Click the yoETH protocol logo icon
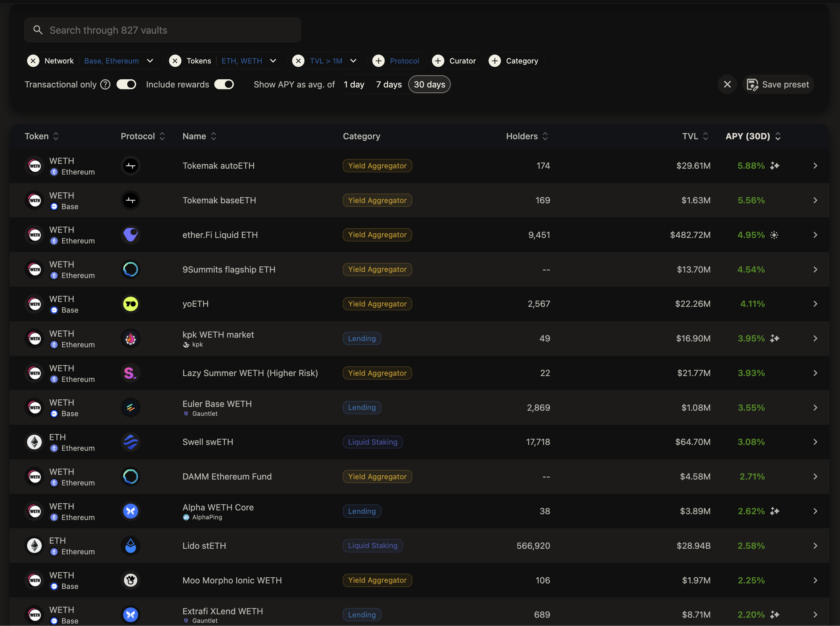840x626 pixels. 130,304
